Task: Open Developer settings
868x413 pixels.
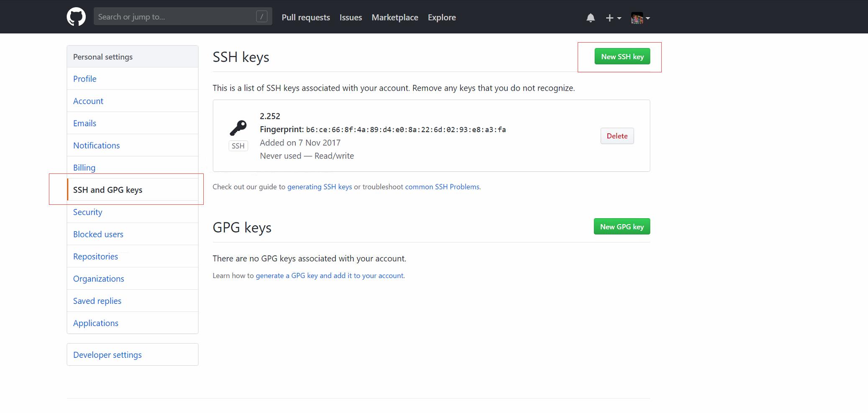Action: (132, 354)
